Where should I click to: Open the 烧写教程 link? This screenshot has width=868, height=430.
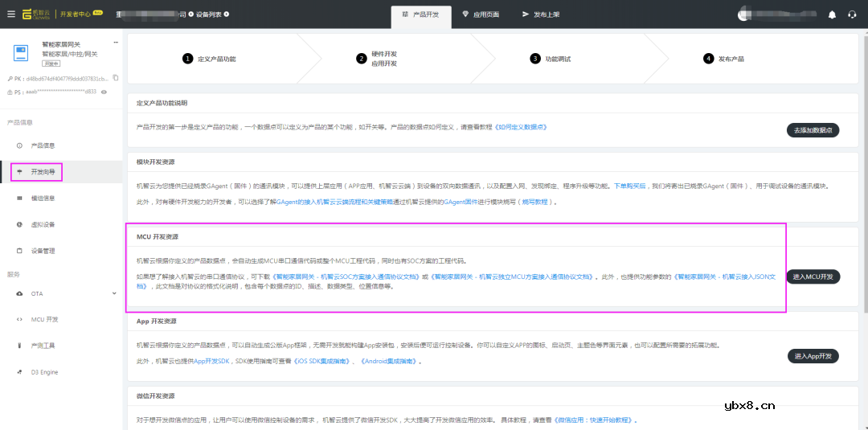535,203
